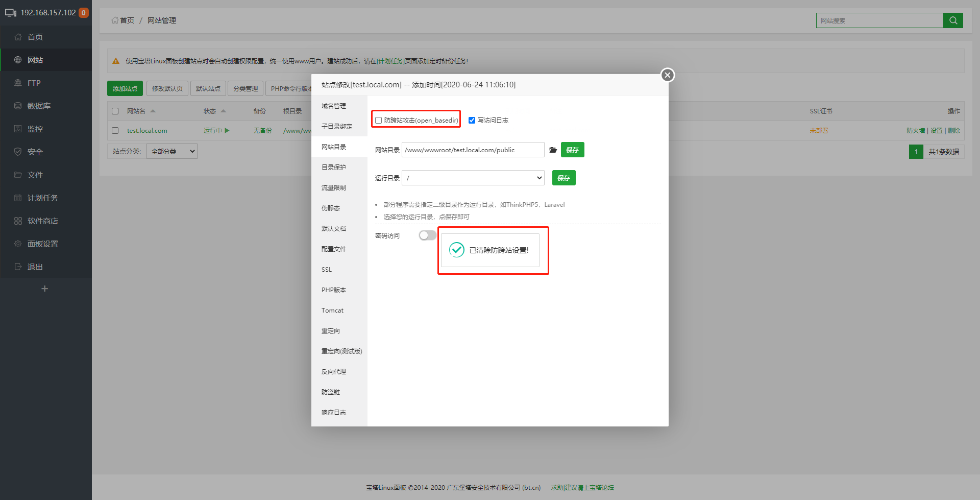980x500 pixels.
Task: Click the page 1 pagination button
Action: point(916,152)
